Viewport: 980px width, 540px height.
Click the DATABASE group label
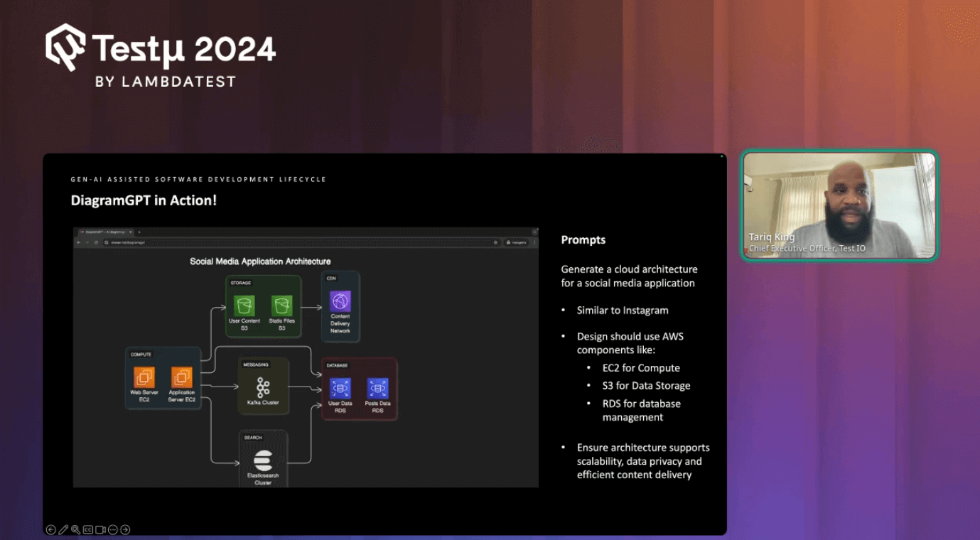[x=337, y=365]
